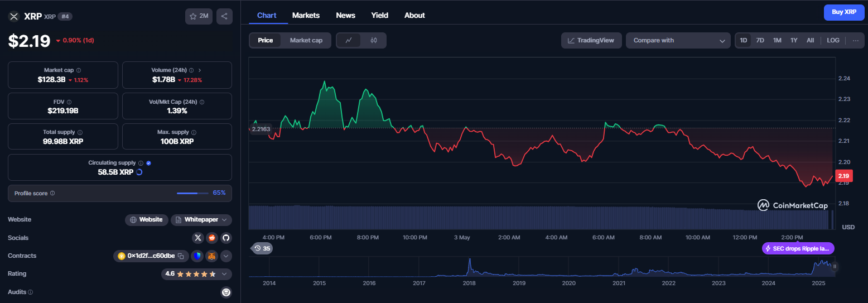The width and height of the screenshot is (868, 303).
Task: Open the Compare with dropdown
Action: [x=678, y=40]
